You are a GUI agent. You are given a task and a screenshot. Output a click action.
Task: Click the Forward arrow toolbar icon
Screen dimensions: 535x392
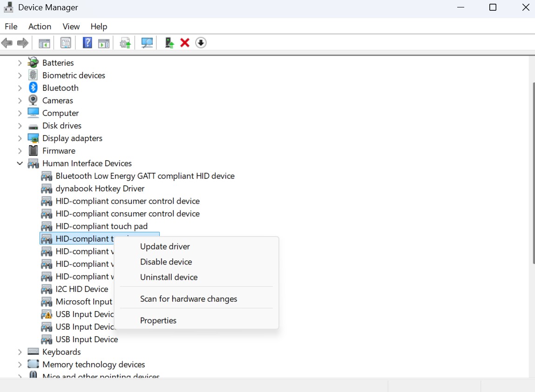(22, 43)
